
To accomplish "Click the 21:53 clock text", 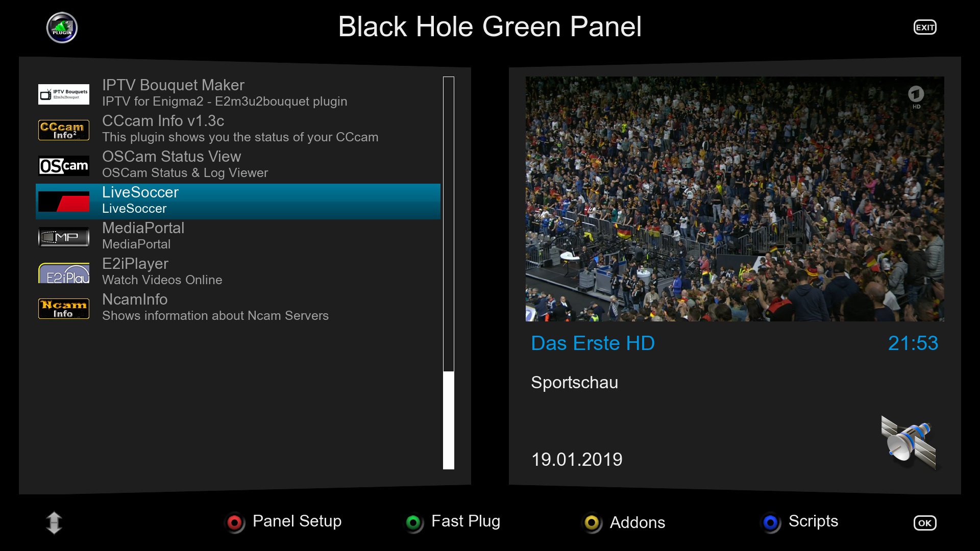I will 913,343.
